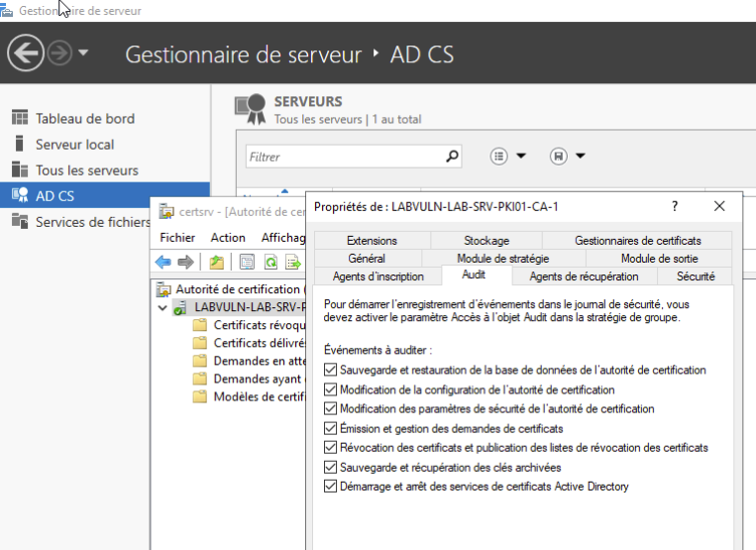Uncheck Modification des paramètres de sécurité checkbox
This screenshot has height=550, width=756.
tap(330, 408)
